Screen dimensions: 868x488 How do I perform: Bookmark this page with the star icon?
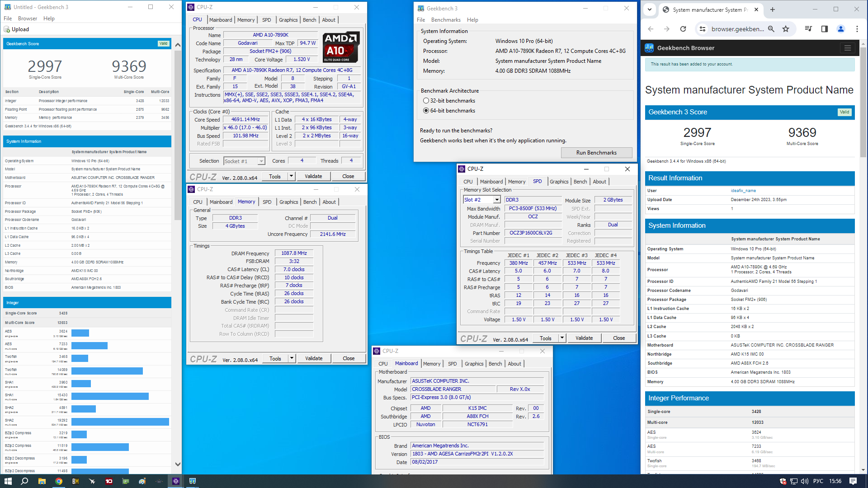786,29
